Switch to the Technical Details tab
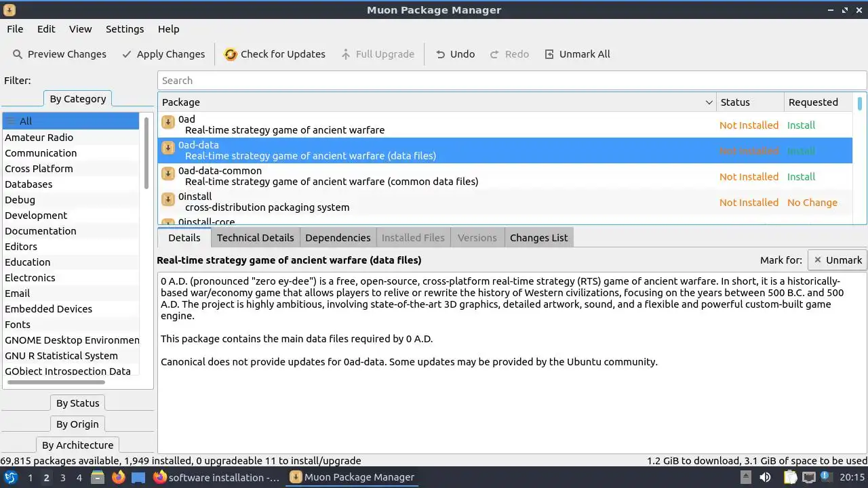868x488 pixels. click(x=256, y=238)
